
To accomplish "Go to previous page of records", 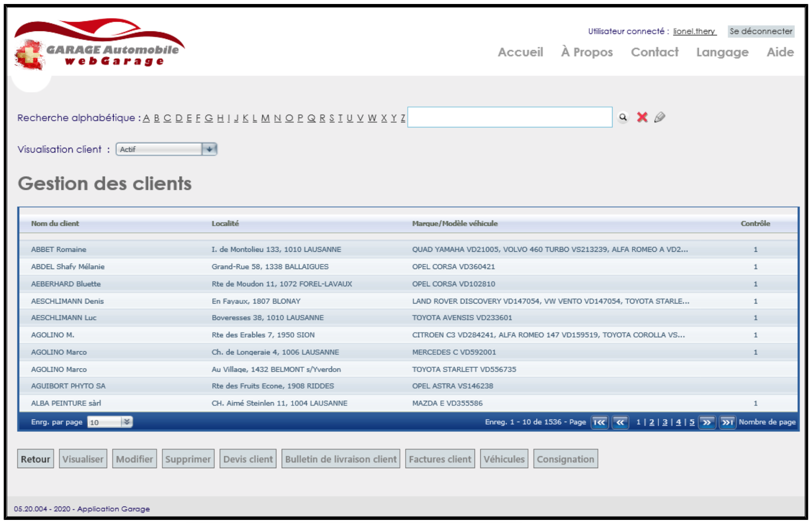I will 620,422.
